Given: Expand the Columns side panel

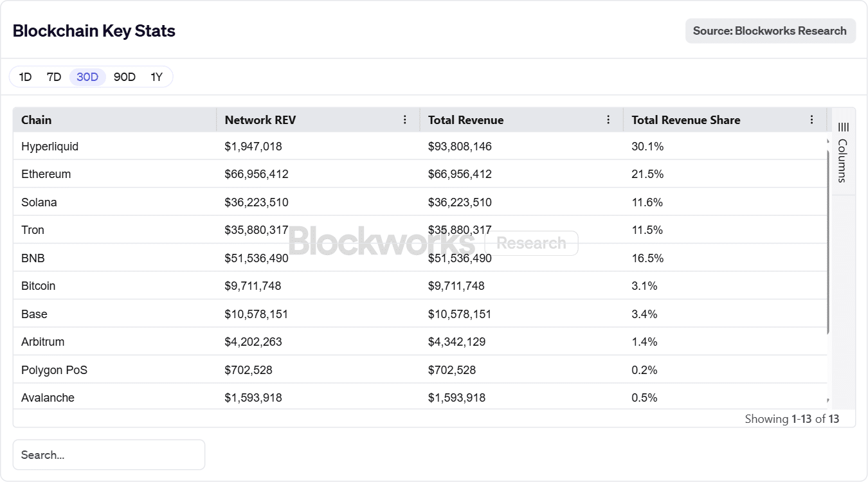Looking at the screenshot, I should (843, 161).
